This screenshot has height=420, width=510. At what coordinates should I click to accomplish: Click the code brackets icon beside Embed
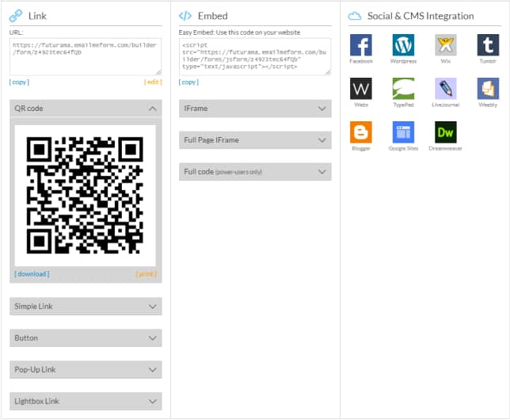(185, 16)
